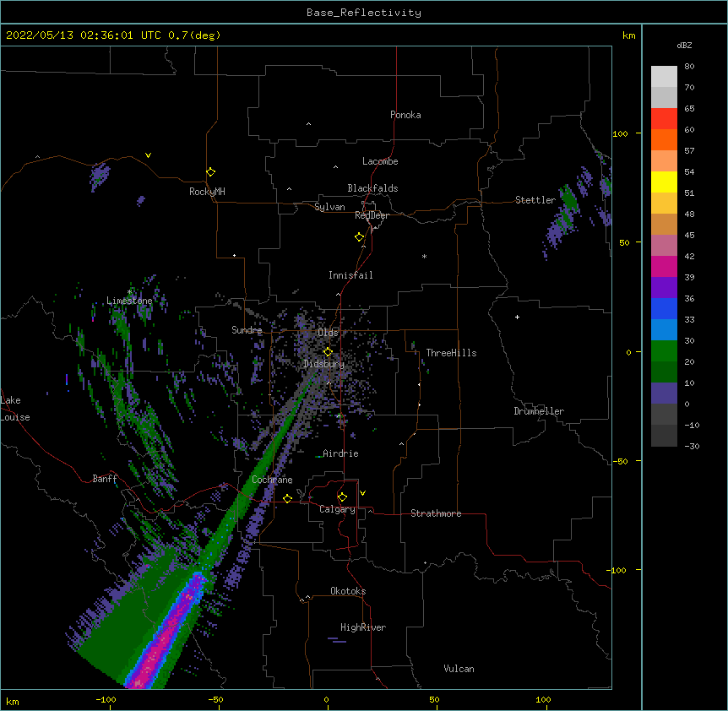This screenshot has height=711, width=728.
Task: Click the slate purple 0–10 dBZ legend swatch
Action: click(664, 393)
